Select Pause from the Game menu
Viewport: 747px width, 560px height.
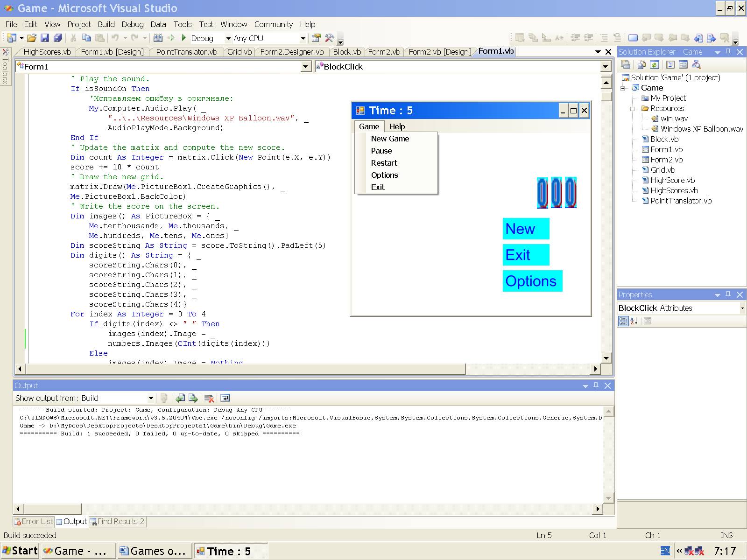coord(381,151)
